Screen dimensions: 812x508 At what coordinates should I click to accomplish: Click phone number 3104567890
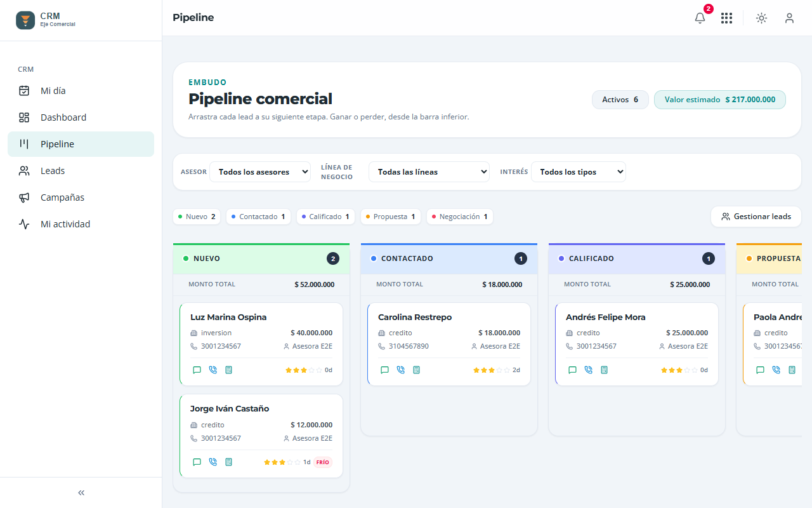pyautogui.click(x=409, y=346)
